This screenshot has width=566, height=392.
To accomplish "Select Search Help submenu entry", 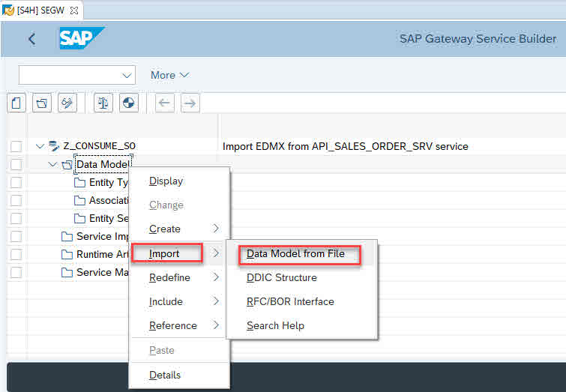I will tap(301, 325).
